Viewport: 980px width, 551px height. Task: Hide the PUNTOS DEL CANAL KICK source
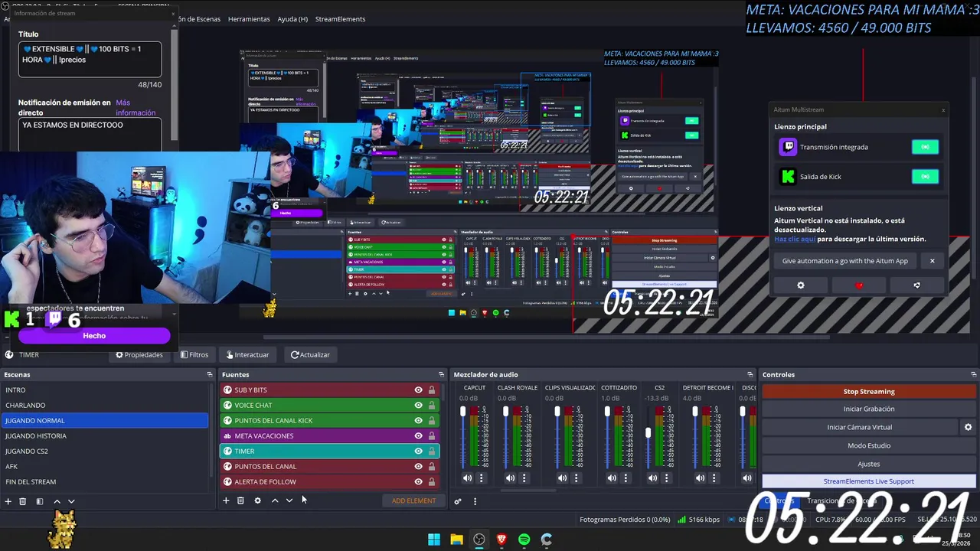[x=418, y=420]
